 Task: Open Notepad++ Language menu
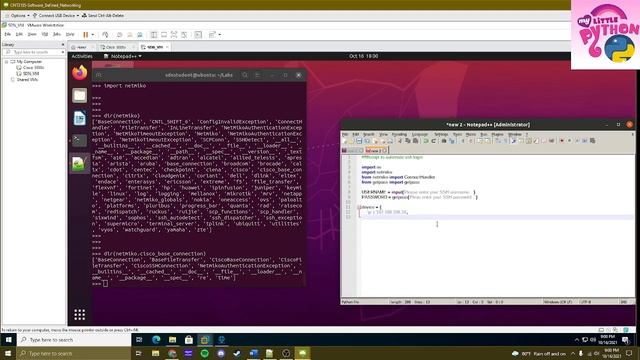click(420, 134)
